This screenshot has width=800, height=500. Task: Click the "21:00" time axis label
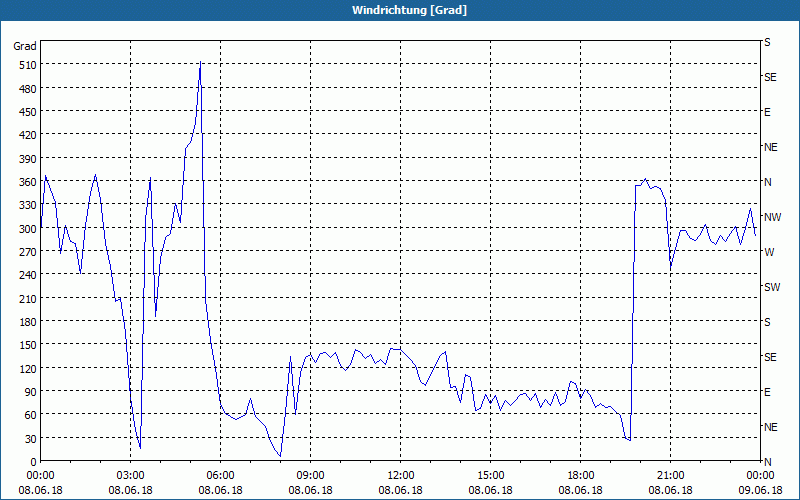670,476
